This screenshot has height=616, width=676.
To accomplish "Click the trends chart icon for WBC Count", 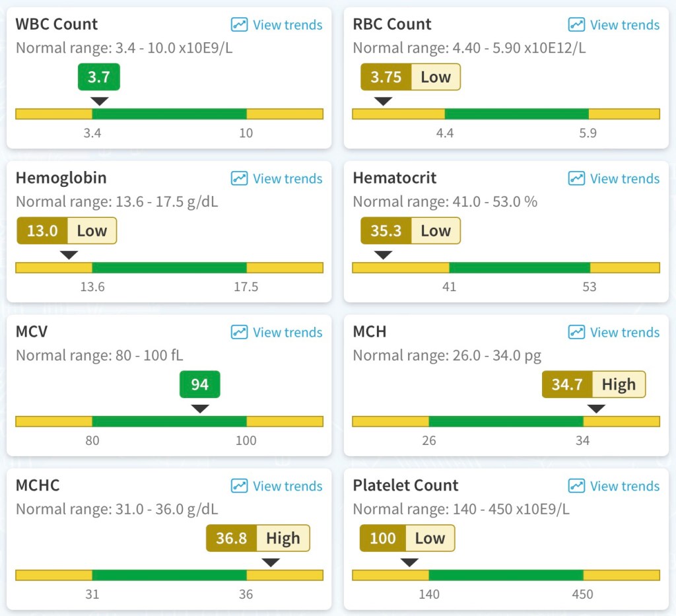I will 239,25.
